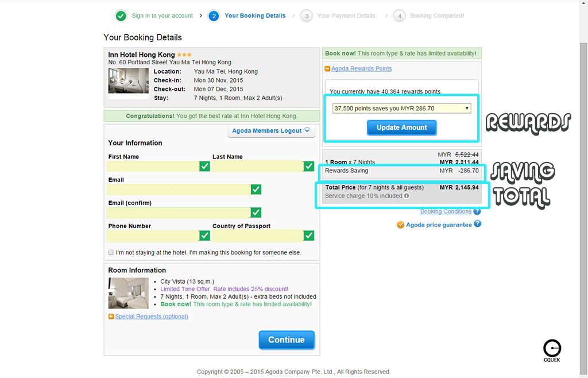
Task: Click the Last Name validation checkmark
Action: coord(308,166)
